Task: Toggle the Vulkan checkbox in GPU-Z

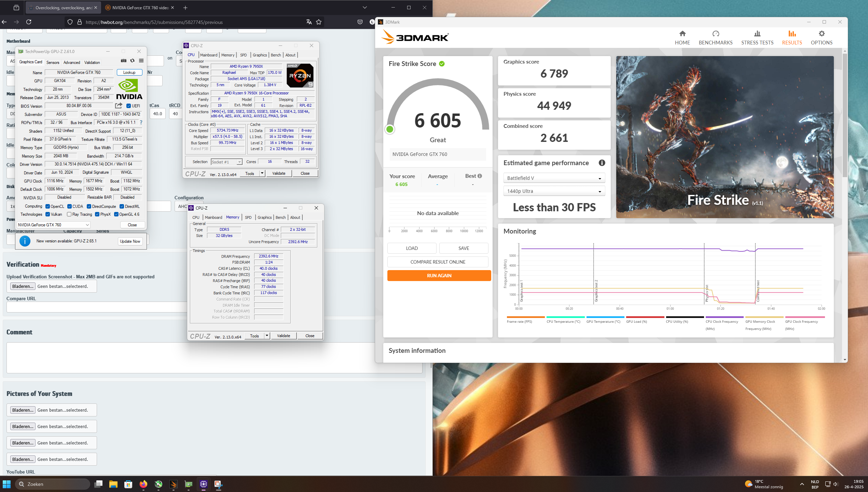Action: point(48,214)
